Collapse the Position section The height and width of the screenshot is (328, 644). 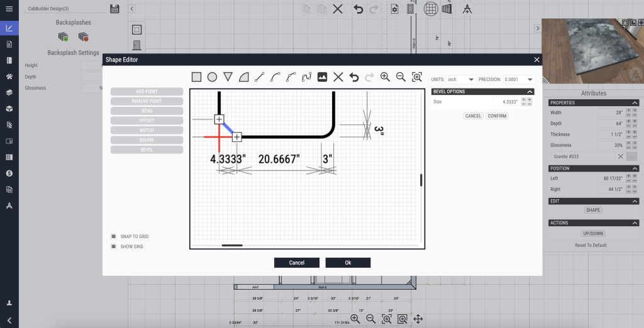point(635,168)
